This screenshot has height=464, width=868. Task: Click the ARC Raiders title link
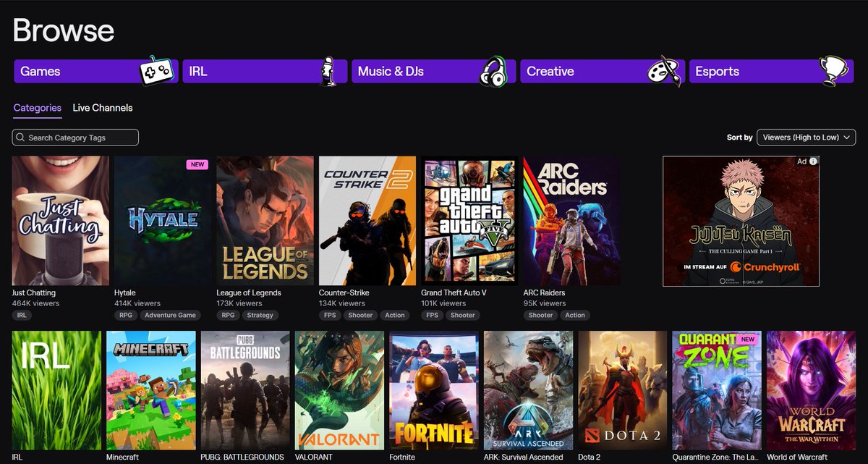pos(545,293)
